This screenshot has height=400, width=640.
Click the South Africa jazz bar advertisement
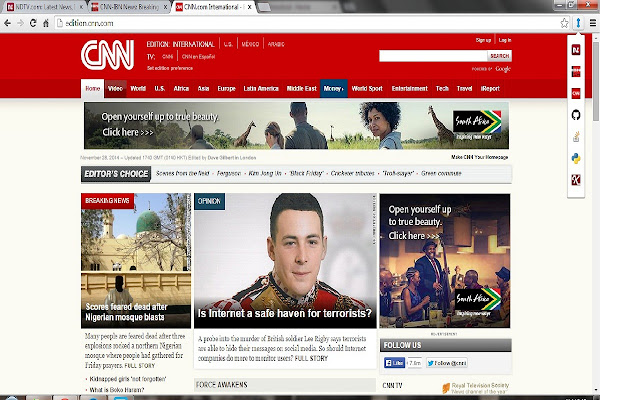[445, 261]
